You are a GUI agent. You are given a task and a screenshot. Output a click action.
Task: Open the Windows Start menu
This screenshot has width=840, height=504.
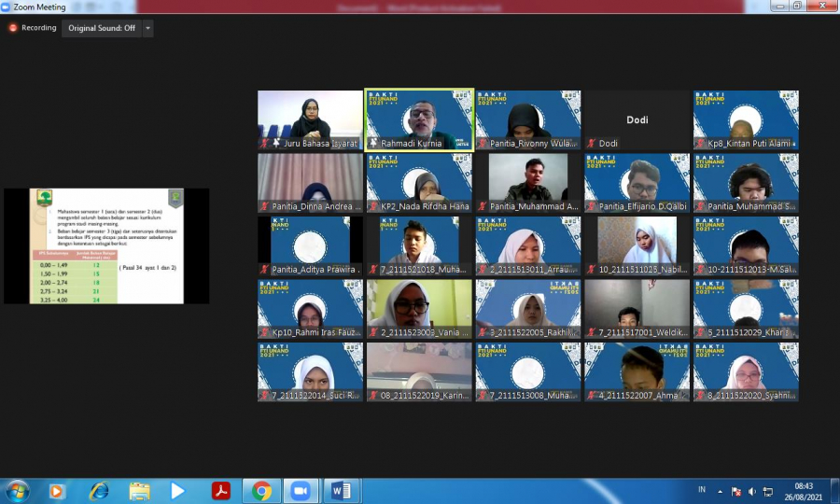pos(18,491)
